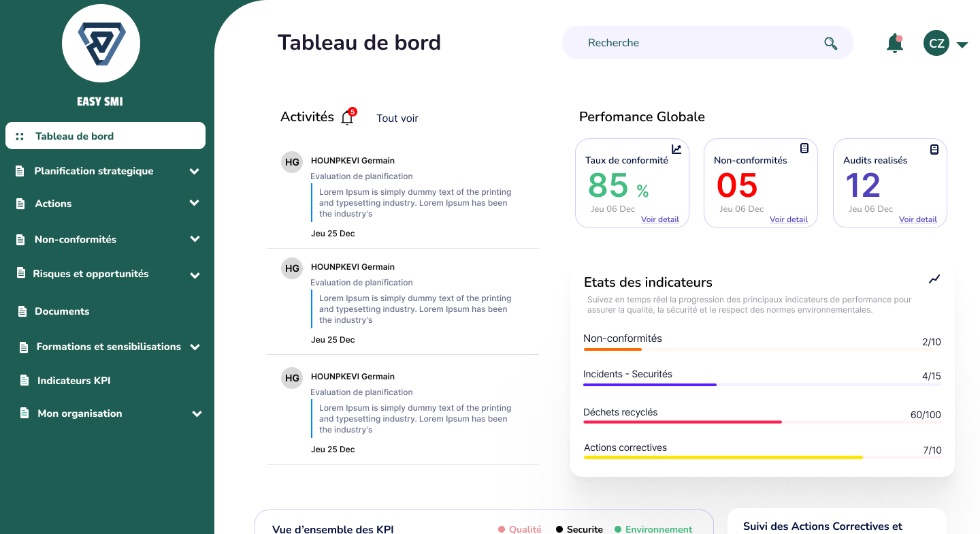Click HG avatar on first activity entry
The image size is (980, 534).
click(292, 161)
